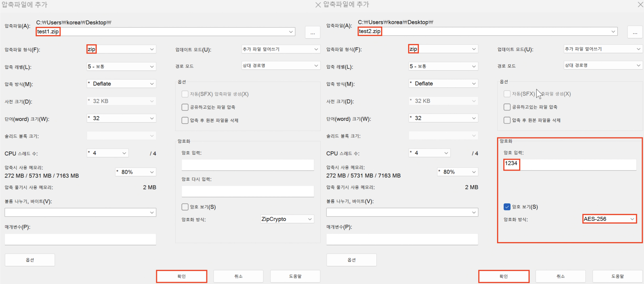
Task: Open CPU thread count dropdown in left dialog
Action: coord(107,153)
